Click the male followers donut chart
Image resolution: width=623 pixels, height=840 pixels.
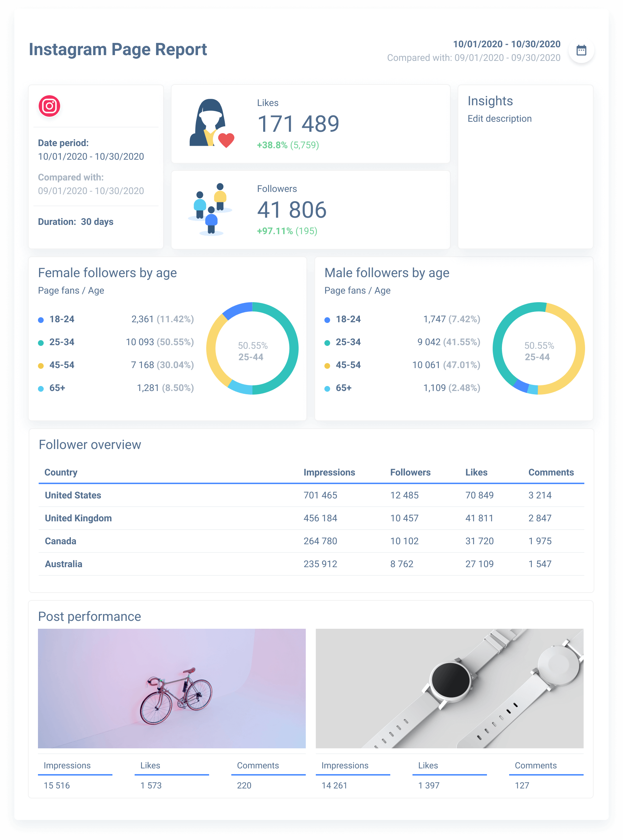coord(539,348)
